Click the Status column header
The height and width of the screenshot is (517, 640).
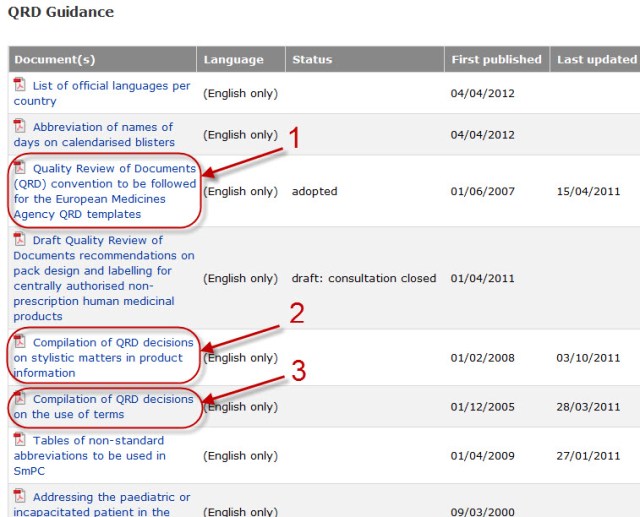coord(312,60)
